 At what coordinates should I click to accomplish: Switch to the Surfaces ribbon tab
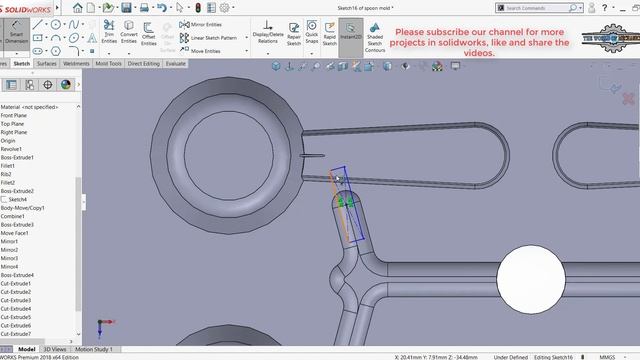click(47, 64)
